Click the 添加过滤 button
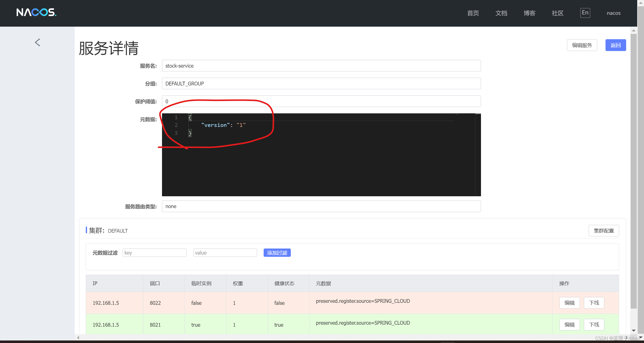 277,253
